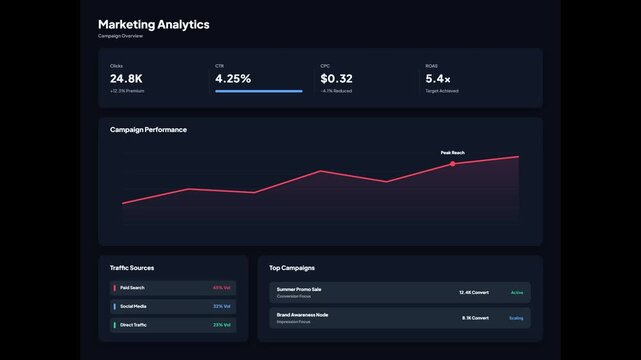Click the Paid Search percentage value
The height and width of the screenshot is (360, 641).
pyautogui.click(x=222, y=288)
